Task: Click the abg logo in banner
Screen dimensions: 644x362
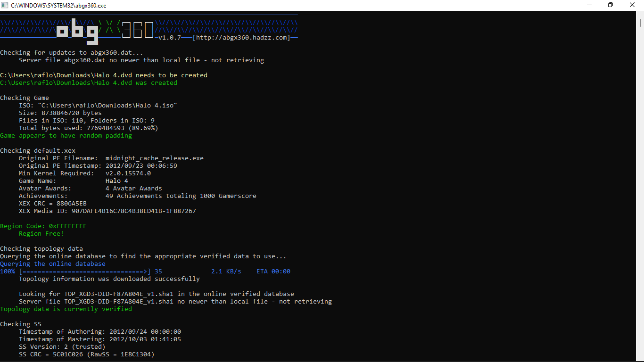Action: pos(77,32)
